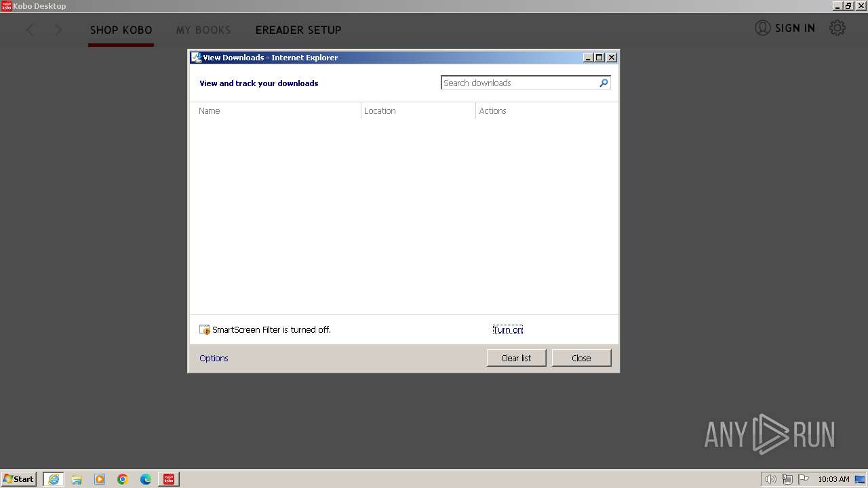
Task: Switch to My Books tab
Action: [x=203, y=30]
